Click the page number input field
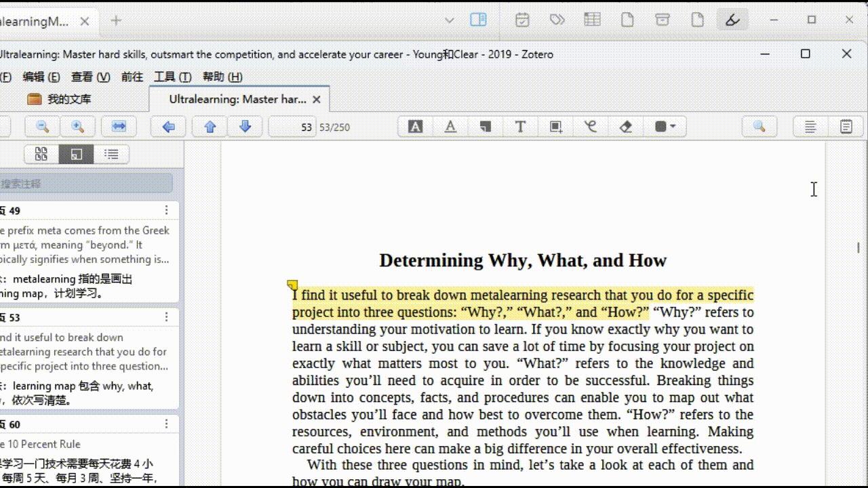Viewport: 868px width, 488px height. point(293,127)
